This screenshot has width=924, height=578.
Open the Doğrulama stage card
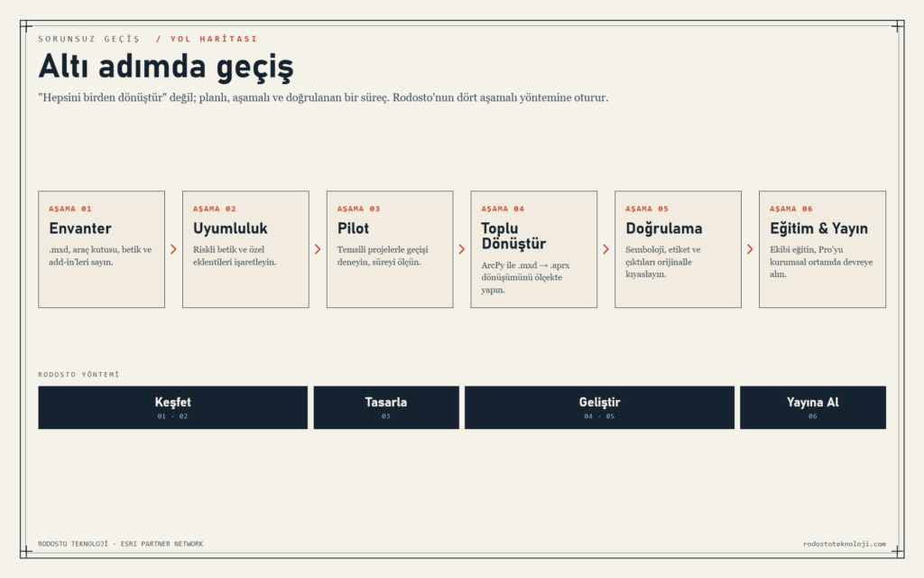point(679,249)
